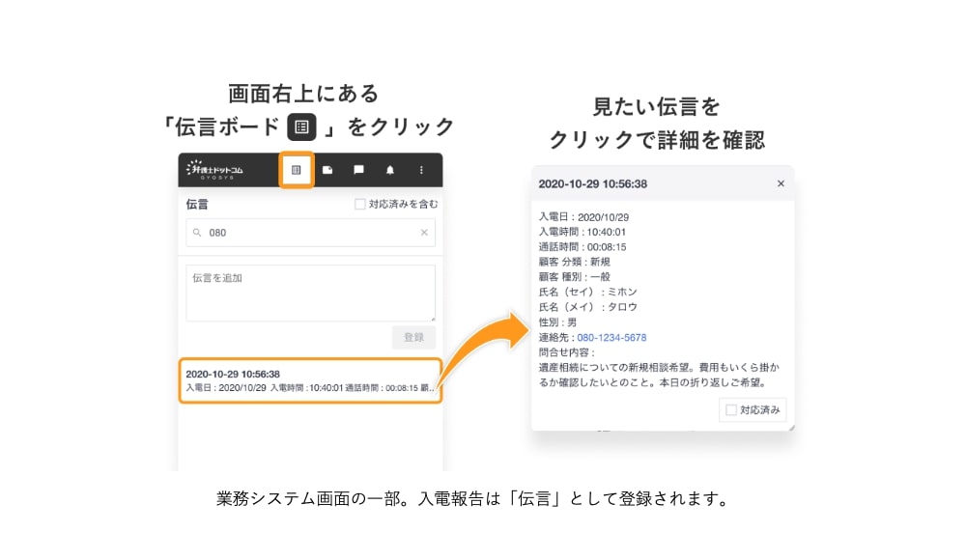Click the 問合せ内容： label
Image resolution: width=966 pixels, height=560 pixels.
pyautogui.click(x=567, y=352)
